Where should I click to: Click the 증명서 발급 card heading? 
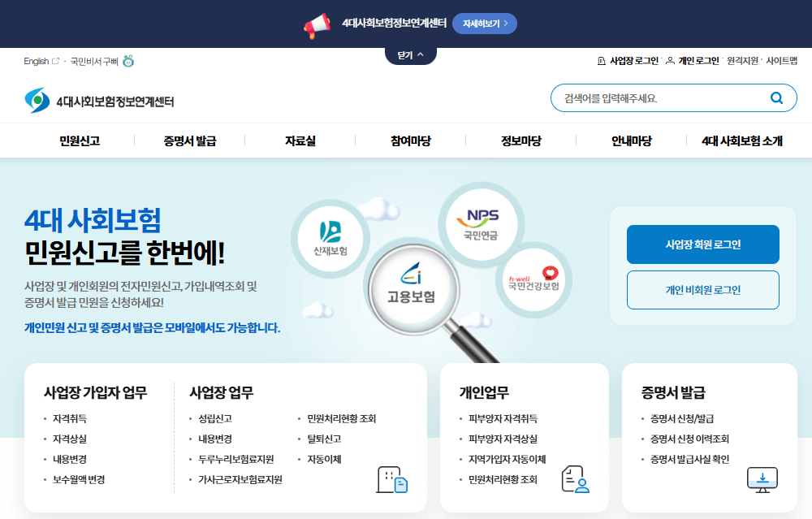[x=673, y=392]
